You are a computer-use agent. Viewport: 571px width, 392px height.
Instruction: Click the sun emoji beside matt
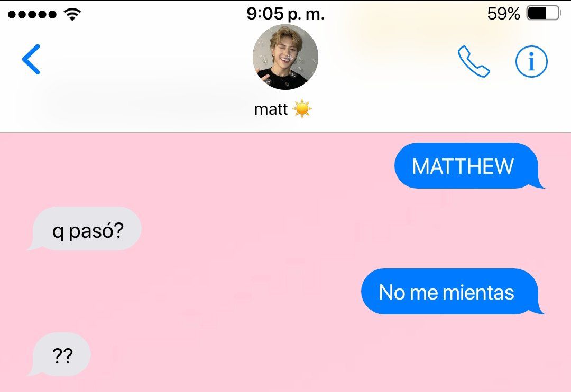point(302,108)
